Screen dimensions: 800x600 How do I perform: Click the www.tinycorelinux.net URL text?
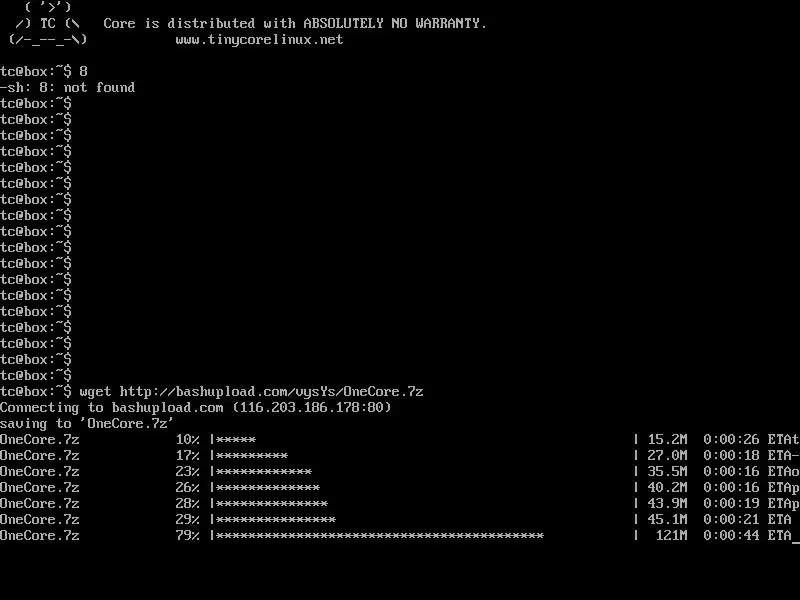pyautogui.click(x=259, y=40)
